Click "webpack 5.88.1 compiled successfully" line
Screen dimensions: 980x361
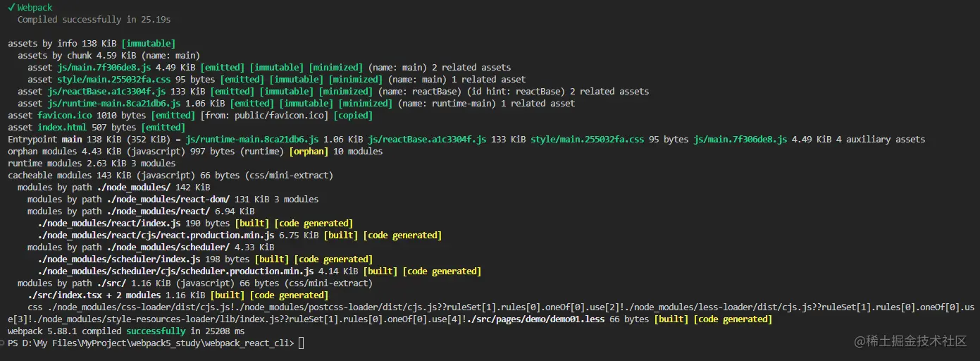[x=126, y=331]
